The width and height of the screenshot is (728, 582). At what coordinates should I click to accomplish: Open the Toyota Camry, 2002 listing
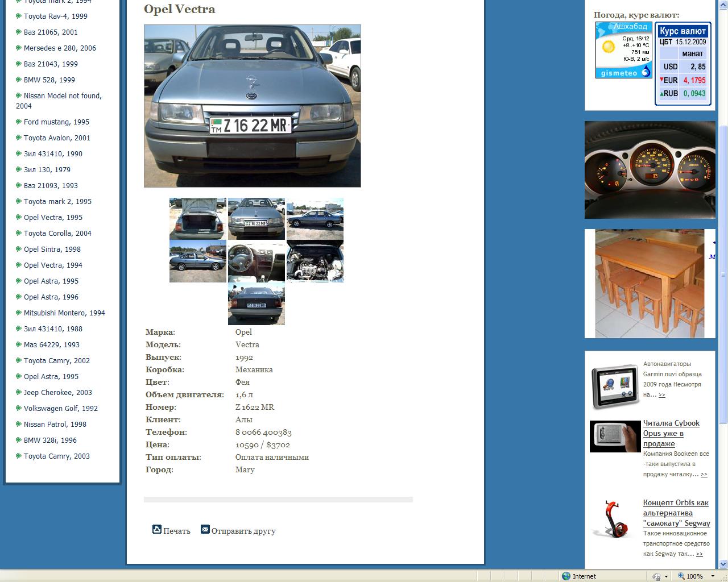click(57, 360)
